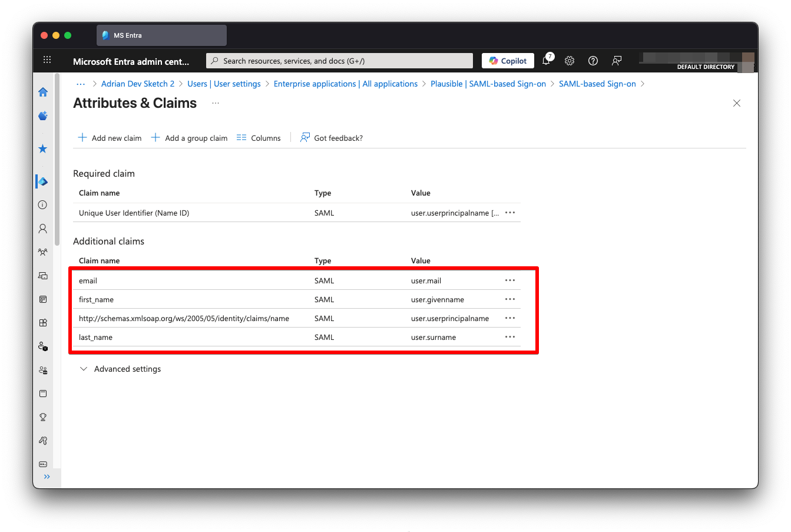Open the portal app launcher grid icon
The width and height of the screenshot is (791, 532).
[47, 60]
